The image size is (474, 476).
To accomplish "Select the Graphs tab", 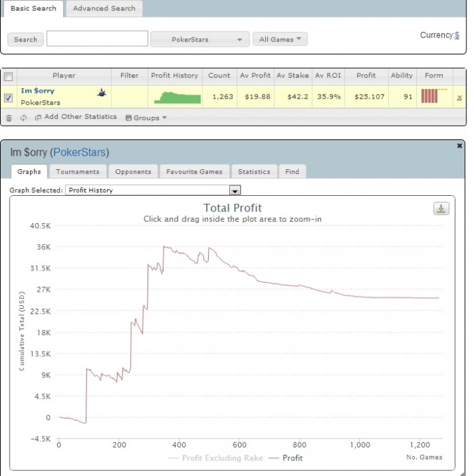I will (29, 171).
